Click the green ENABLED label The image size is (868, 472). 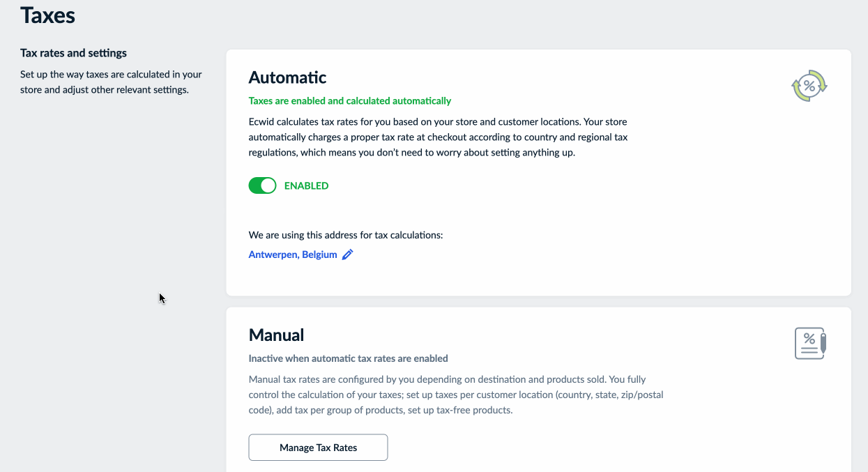coord(306,185)
